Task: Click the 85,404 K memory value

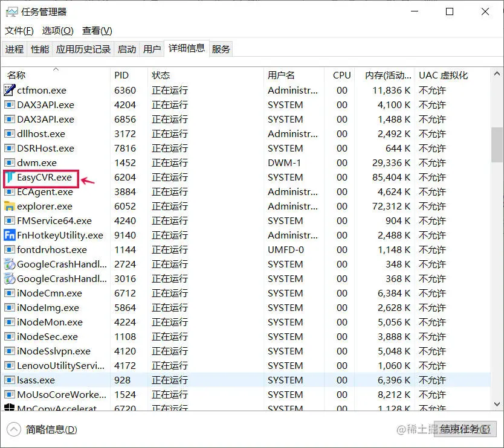Action: point(391,178)
